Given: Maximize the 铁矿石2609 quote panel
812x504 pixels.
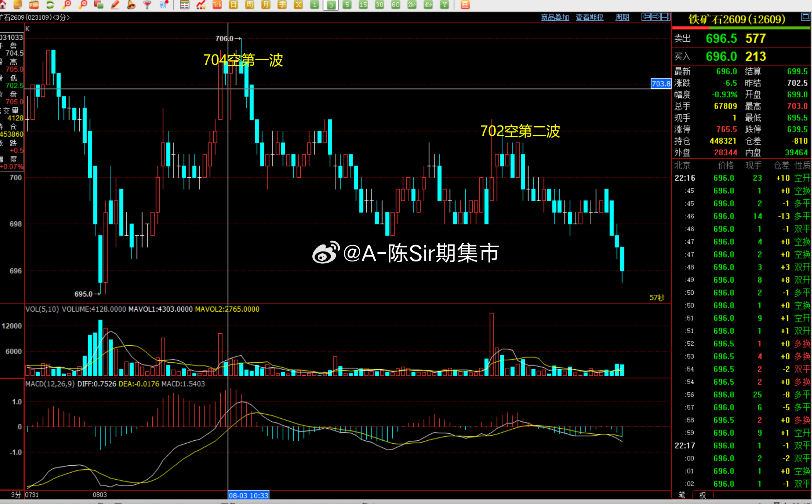Looking at the screenshot, I should 805,17.
